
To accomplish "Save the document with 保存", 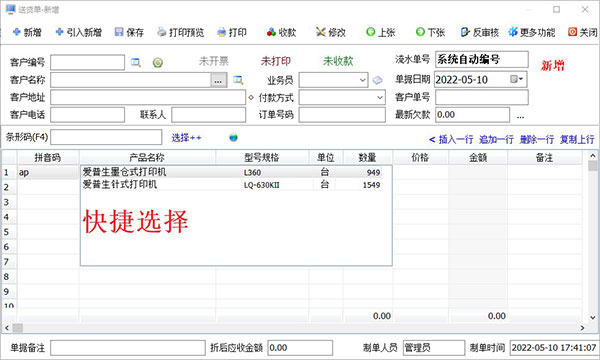I will tap(129, 33).
